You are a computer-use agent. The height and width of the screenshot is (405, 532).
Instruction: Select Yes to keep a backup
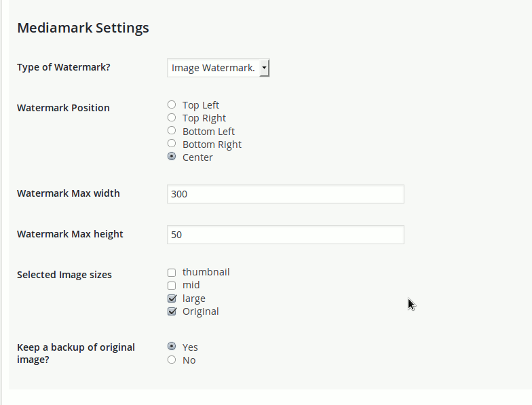tap(172, 346)
